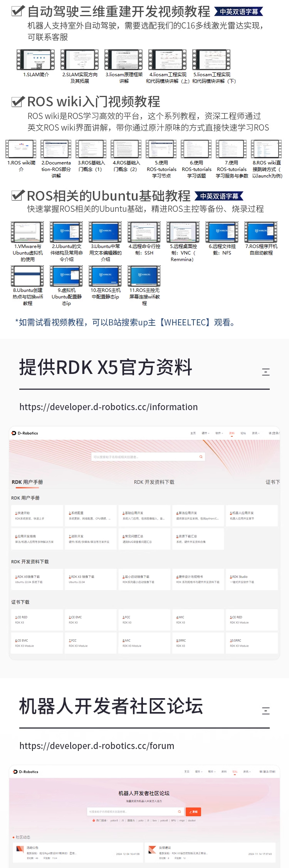Click the forum search magnifier icon
The height and width of the screenshot is (868, 289).
point(179,812)
